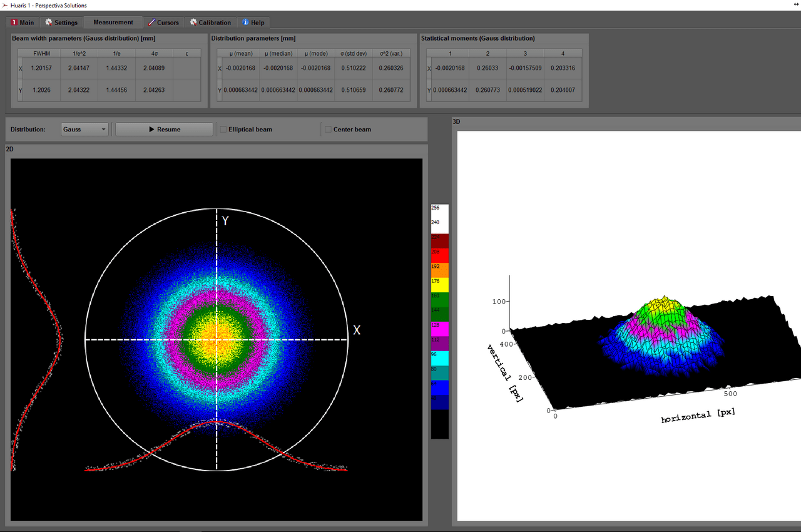This screenshot has width=801, height=532.
Task: Check the Center beam option
Action: (x=328, y=129)
